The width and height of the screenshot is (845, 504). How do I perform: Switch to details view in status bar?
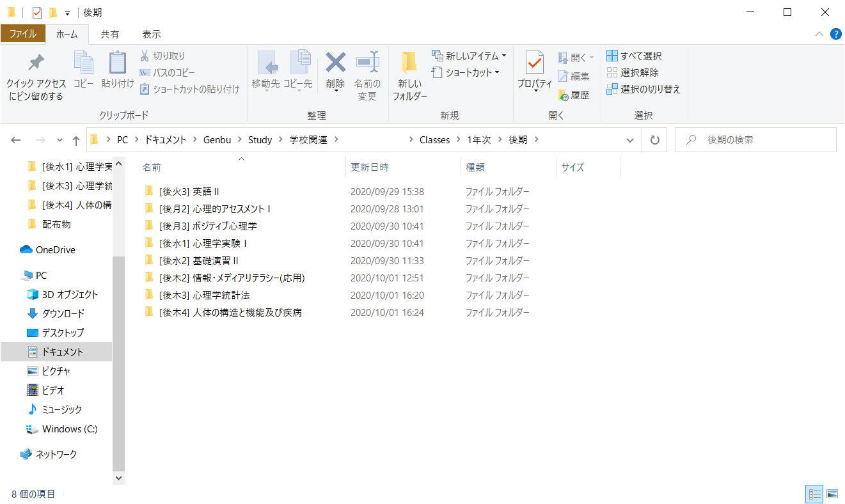click(x=814, y=494)
